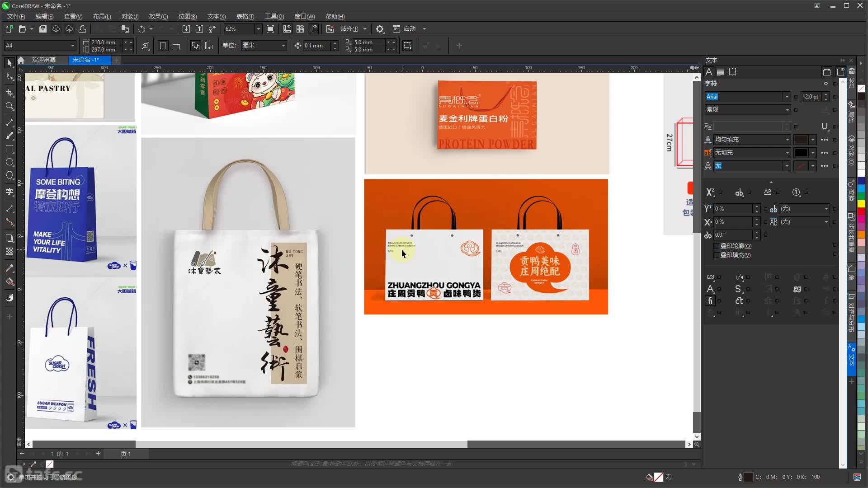Click the Print icon
Screen dimensions: 868x488
tap(82, 29)
